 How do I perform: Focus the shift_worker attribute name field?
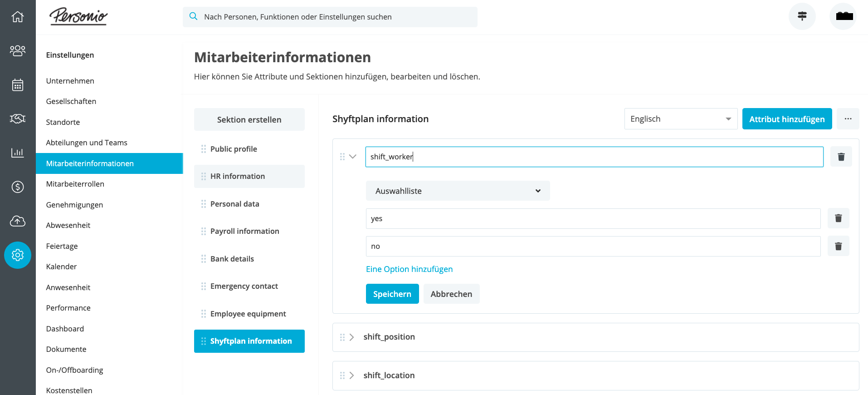pyautogui.click(x=595, y=157)
